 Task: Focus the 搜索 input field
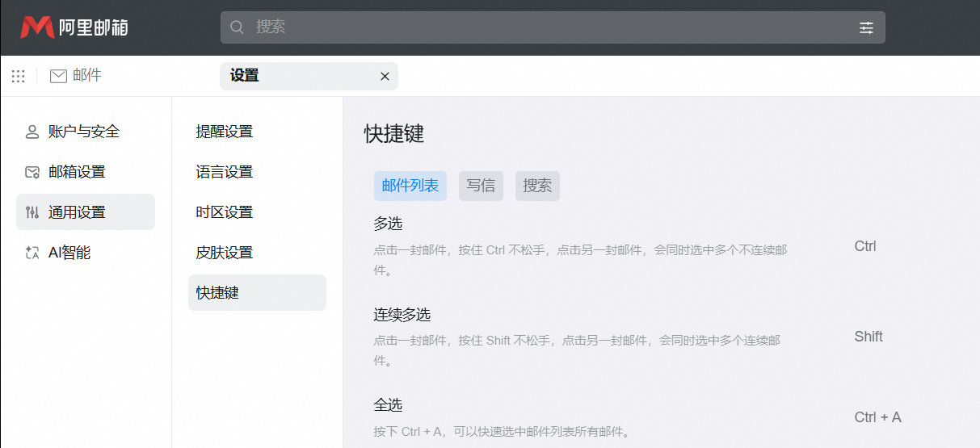click(x=549, y=27)
